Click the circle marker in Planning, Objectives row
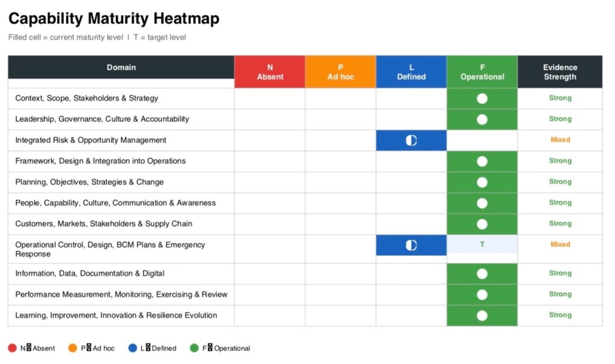Screen dimensions: 615x364 click(x=482, y=183)
